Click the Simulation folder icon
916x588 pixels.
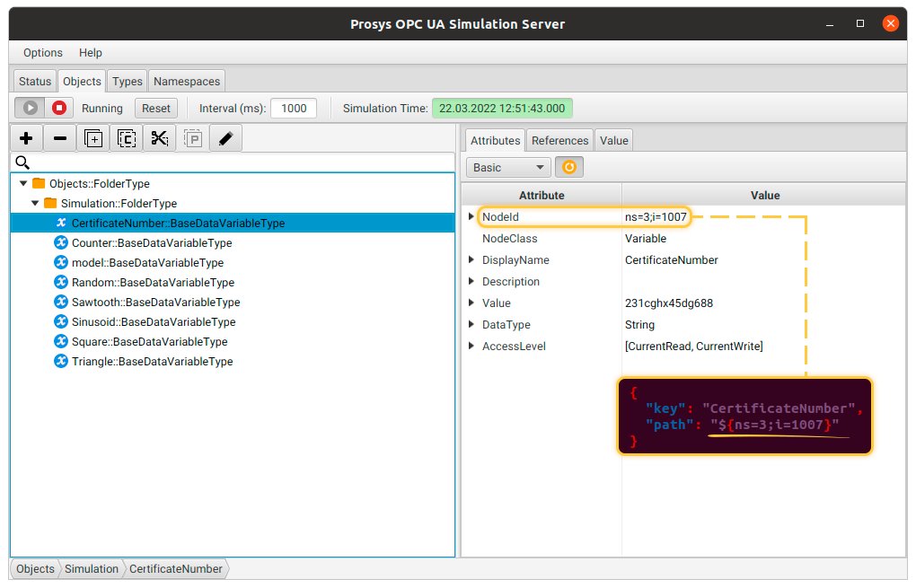[50, 203]
